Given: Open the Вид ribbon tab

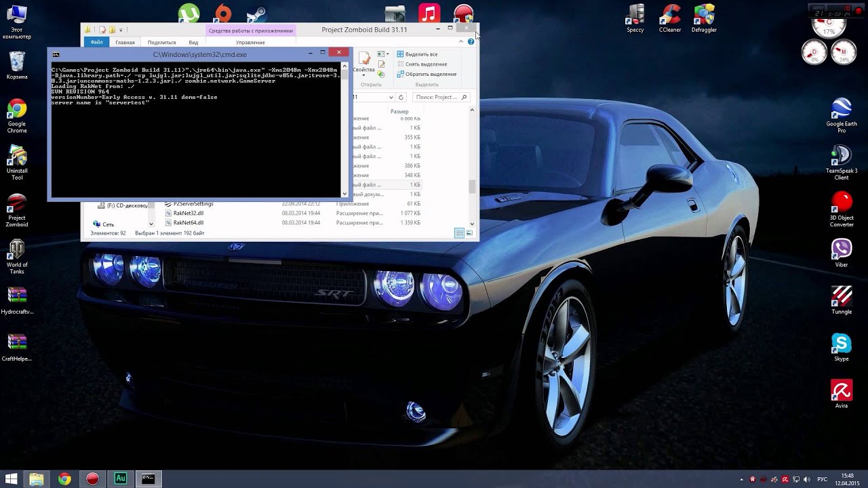Looking at the screenshot, I should click(x=193, y=42).
